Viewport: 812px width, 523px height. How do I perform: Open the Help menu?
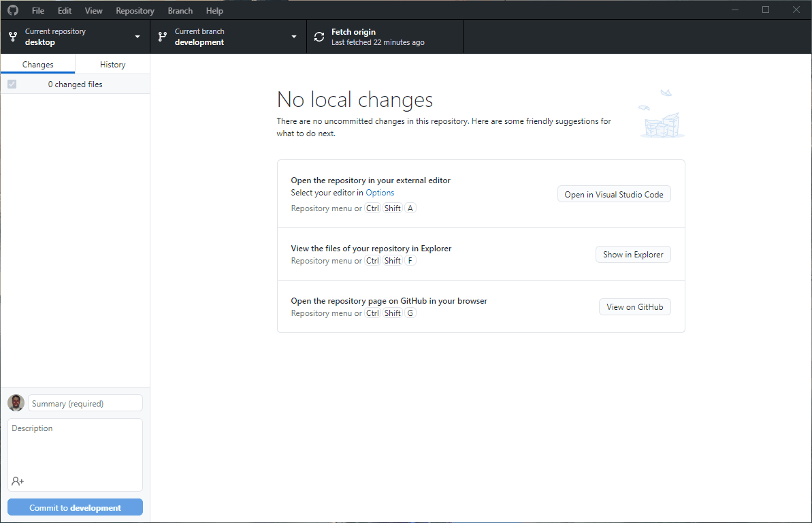pos(214,10)
